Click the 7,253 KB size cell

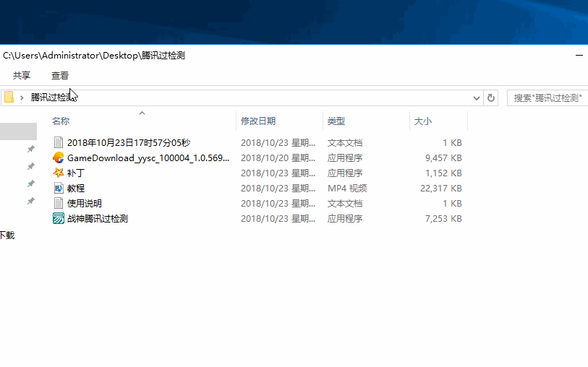(443, 218)
